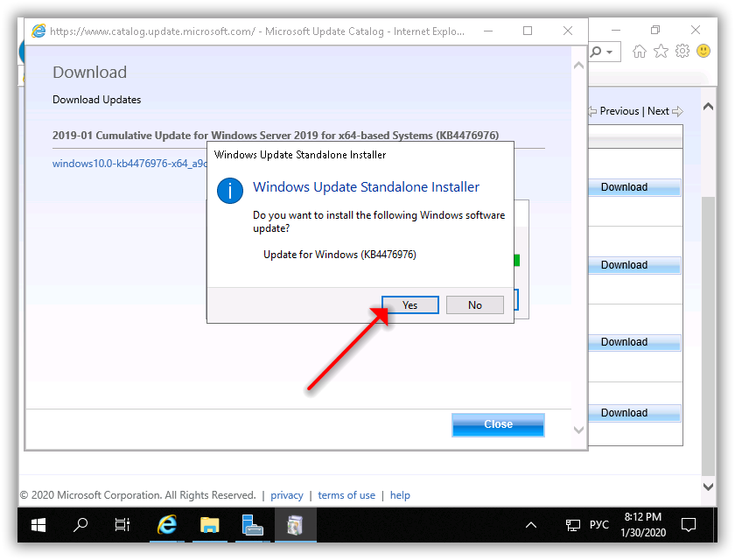The height and width of the screenshot is (560, 735).
Task: Minimize the Microsoft Update Catalog popup window
Action: click(x=488, y=31)
